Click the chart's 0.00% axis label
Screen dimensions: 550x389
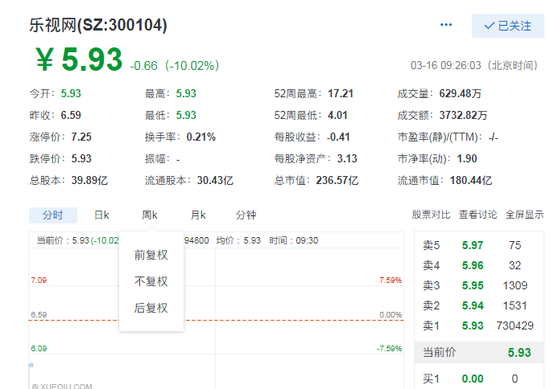(x=390, y=315)
